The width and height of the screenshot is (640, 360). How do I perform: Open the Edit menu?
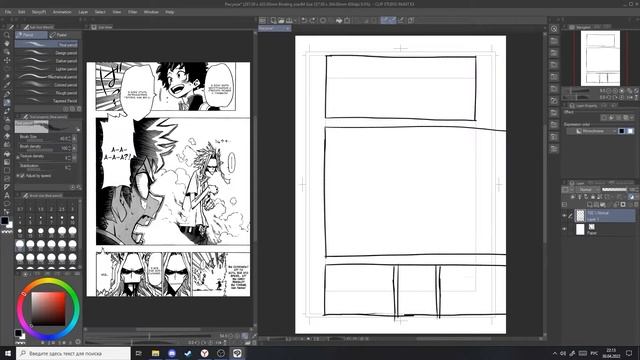point(22,12)
